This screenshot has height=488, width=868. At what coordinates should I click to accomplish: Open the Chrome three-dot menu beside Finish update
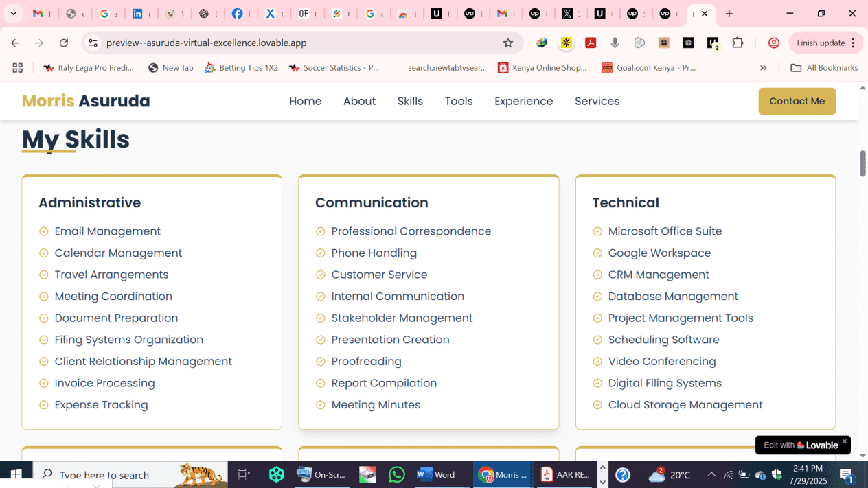[x=853, y=43]
